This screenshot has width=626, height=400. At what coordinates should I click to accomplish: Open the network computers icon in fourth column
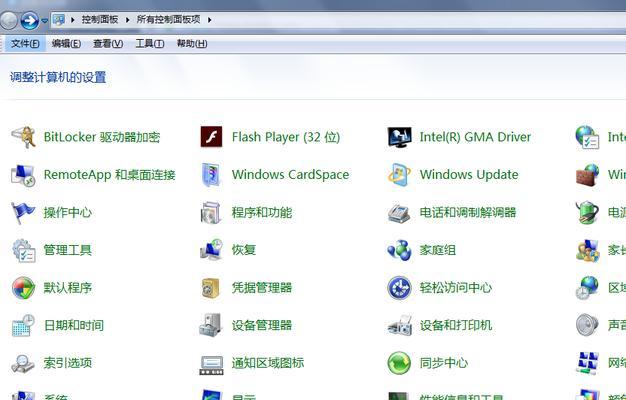click(x=587, y=363)
